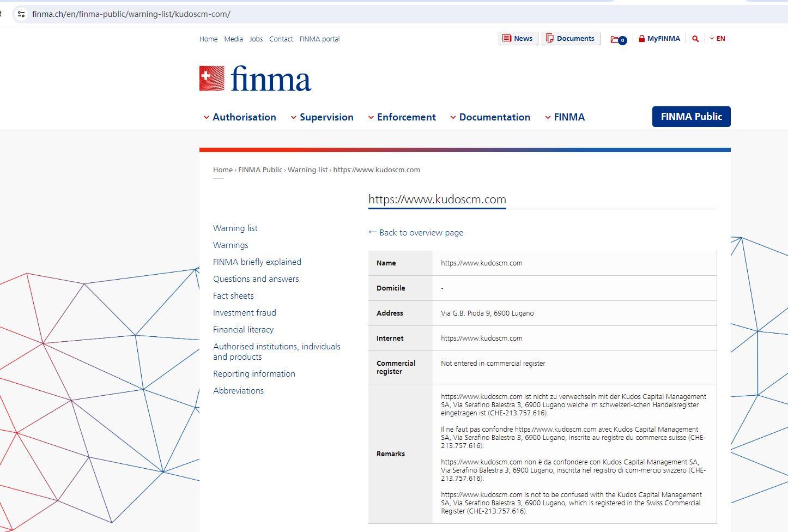Click the browser address bar URL
The width and height of the screenshot is (788, 532).
coord(131,14)
